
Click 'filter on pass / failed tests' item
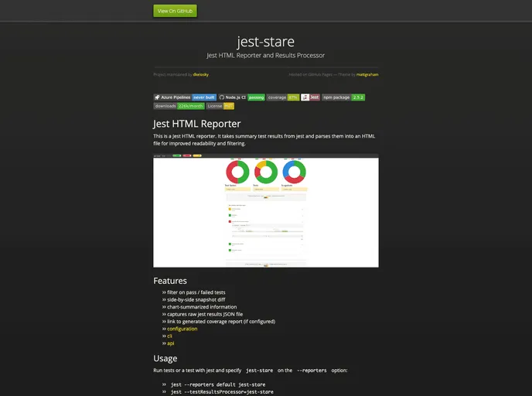(196, 292)
